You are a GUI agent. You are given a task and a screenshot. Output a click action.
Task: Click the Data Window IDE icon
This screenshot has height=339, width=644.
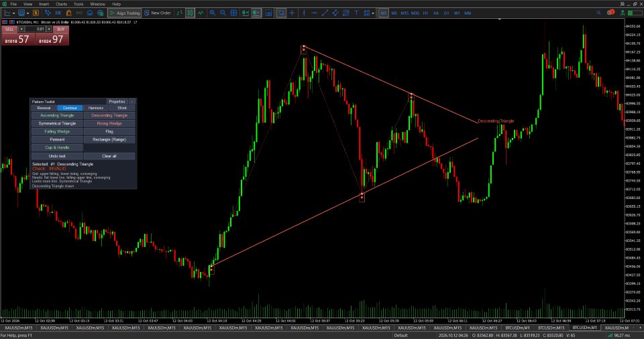[58, 13]
